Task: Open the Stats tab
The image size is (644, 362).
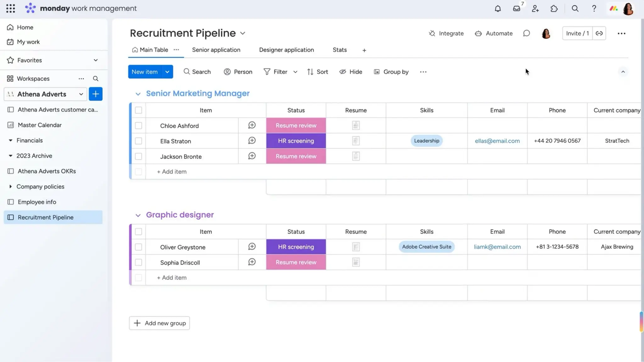Action: point(340,50)
